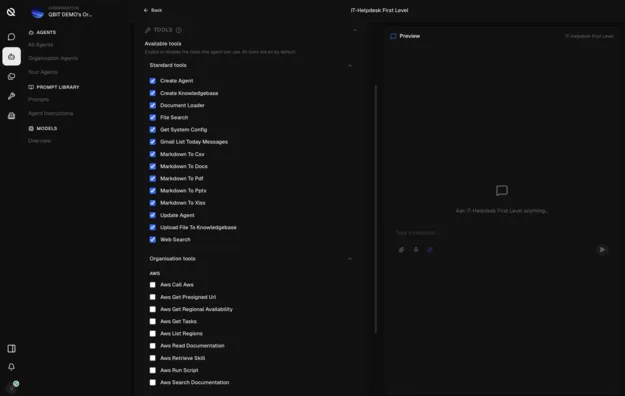Toggle the sidebar panel layout icon
The height and width of the screenshot is (396, 625).
click(x=12, y=349)
